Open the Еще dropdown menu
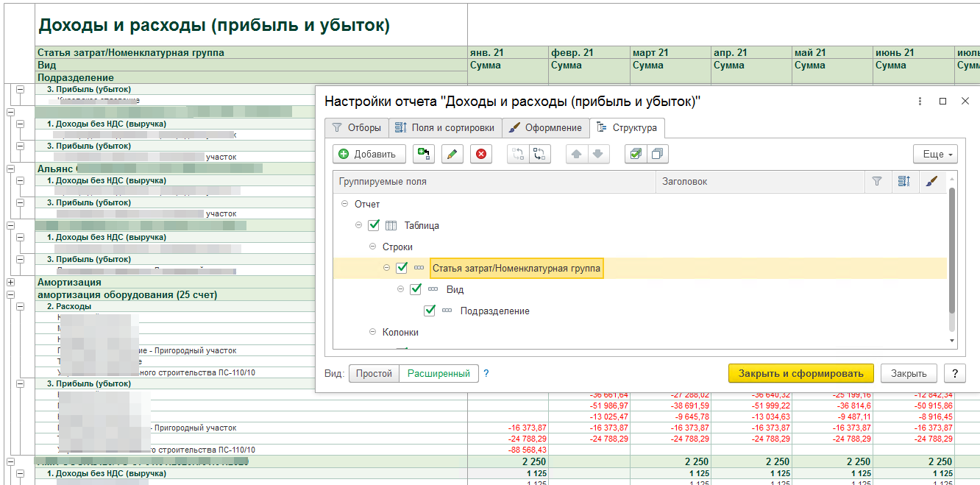This screenshot has width=980, height=485. coord(935,154)
